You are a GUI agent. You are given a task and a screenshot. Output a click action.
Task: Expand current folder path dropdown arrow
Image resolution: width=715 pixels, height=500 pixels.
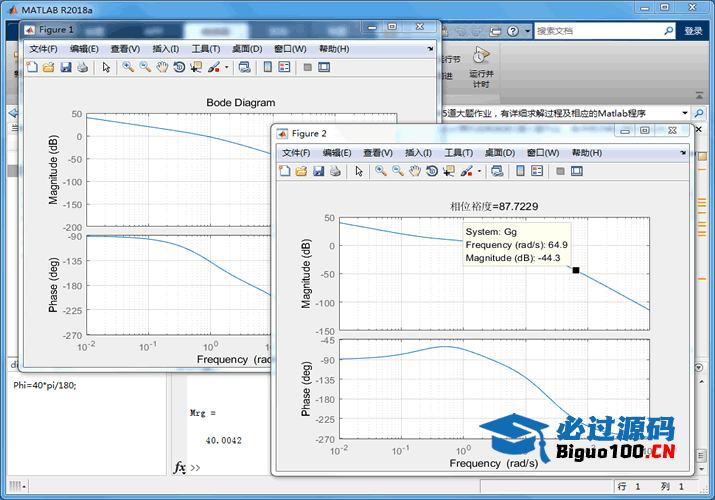(684, 113)
